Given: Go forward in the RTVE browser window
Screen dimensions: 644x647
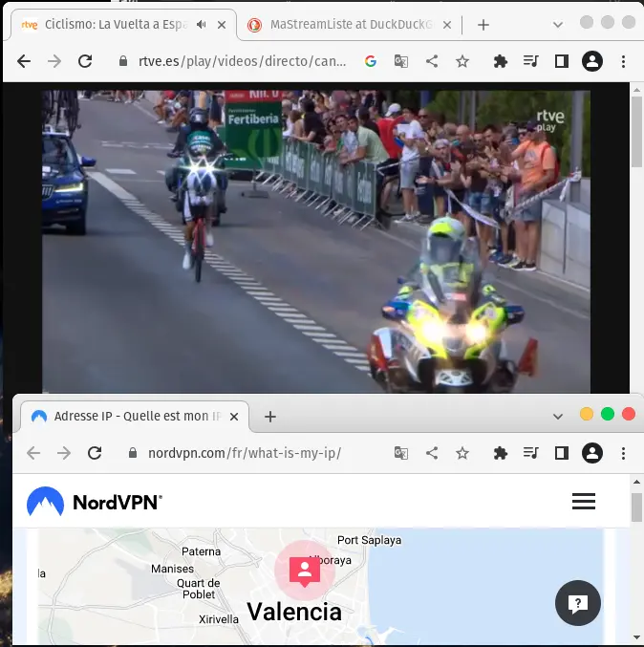Looking at the screenshot, I should pos(54,61).
